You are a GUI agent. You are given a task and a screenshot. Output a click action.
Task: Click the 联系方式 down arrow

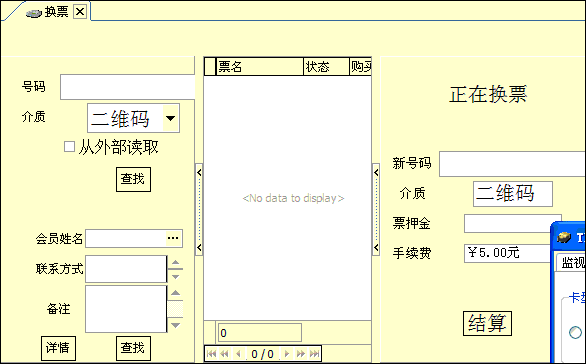pyautogui.click(x=175, y=277)
